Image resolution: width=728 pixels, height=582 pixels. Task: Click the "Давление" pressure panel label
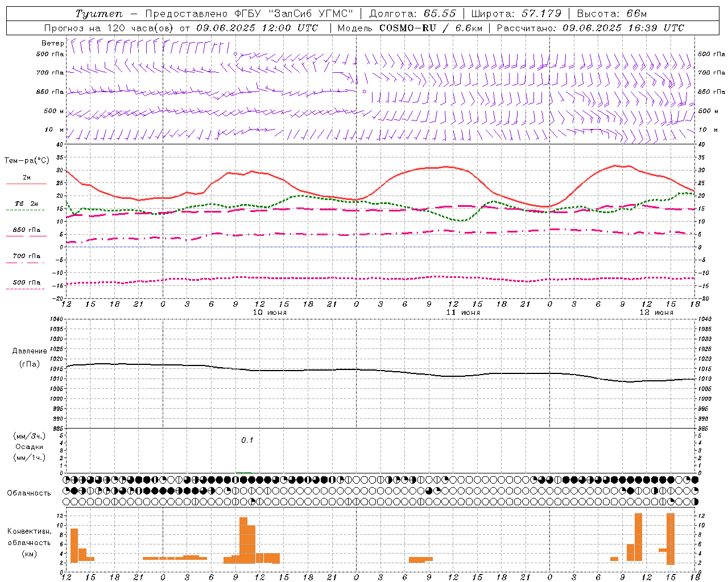point(30,351)
